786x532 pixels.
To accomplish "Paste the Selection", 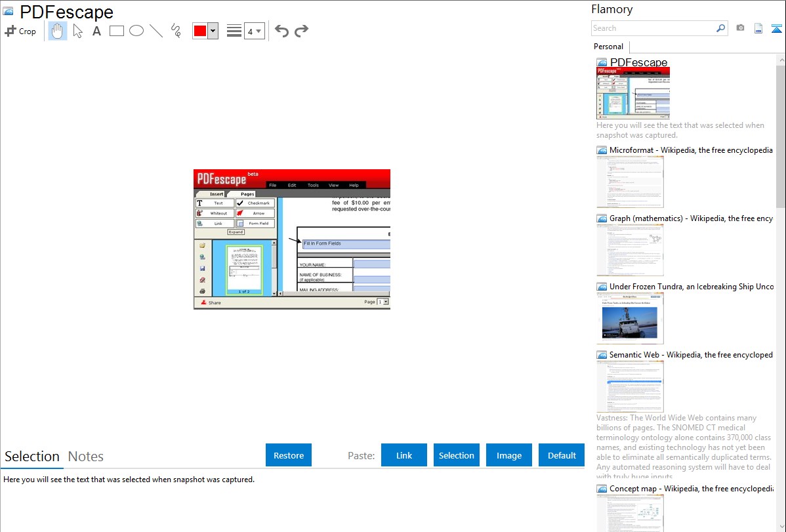I will tap(457, 455).
